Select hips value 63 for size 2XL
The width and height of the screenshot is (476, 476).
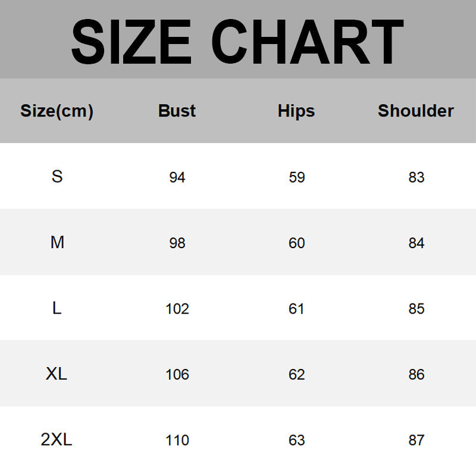(x=297, y=441)
